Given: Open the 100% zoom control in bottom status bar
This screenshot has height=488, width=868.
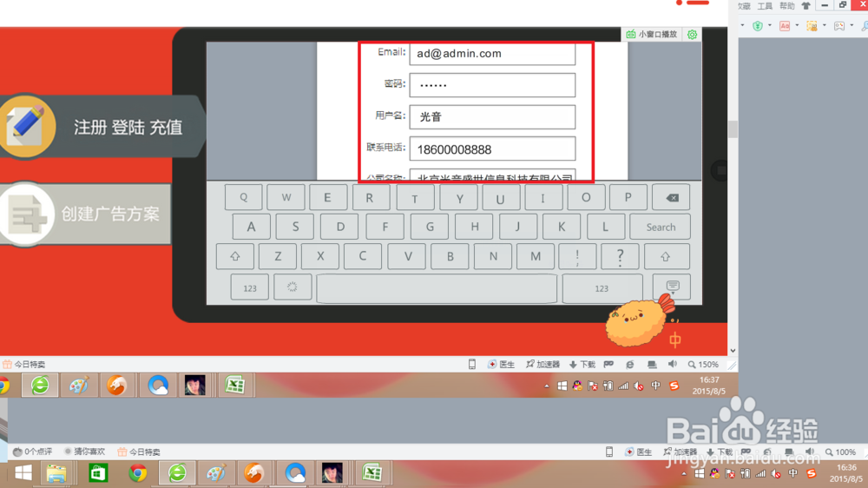Looking at the screenshot, I should coord(840,452).
